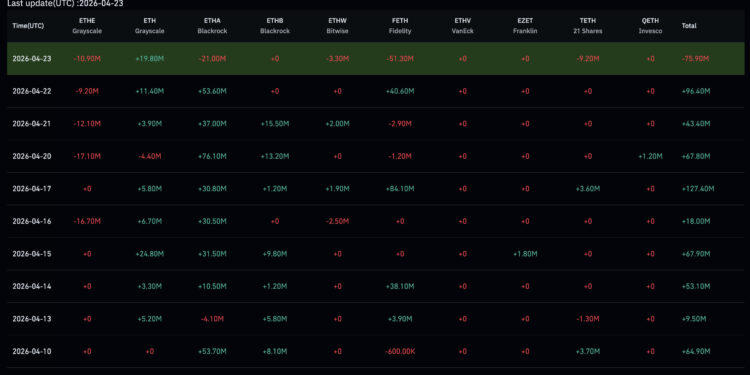Click the +38.10M FETH value

(400, 286)
